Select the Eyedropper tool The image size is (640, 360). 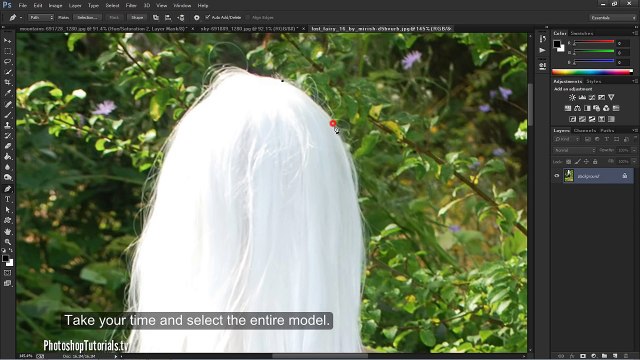(7, 93)
